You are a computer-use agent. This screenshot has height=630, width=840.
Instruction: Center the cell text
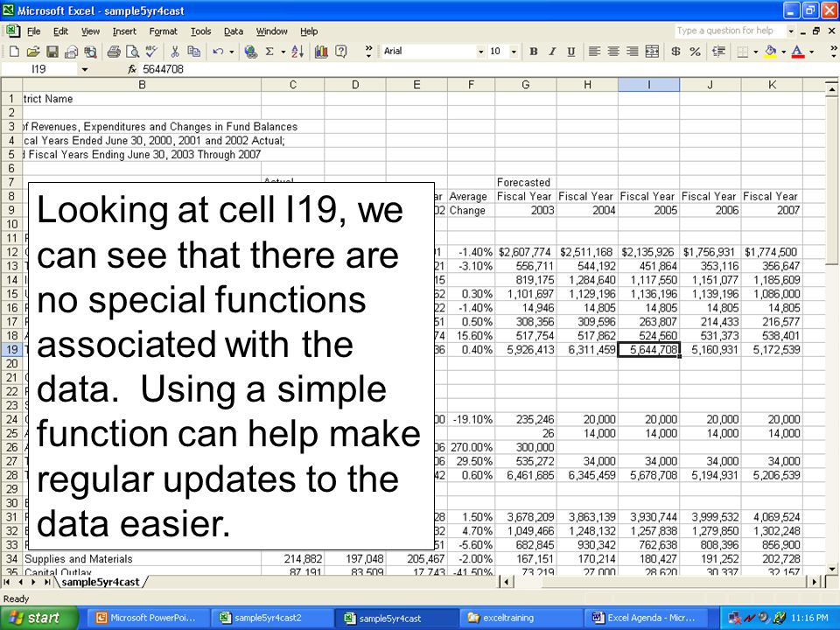[613, 52]
